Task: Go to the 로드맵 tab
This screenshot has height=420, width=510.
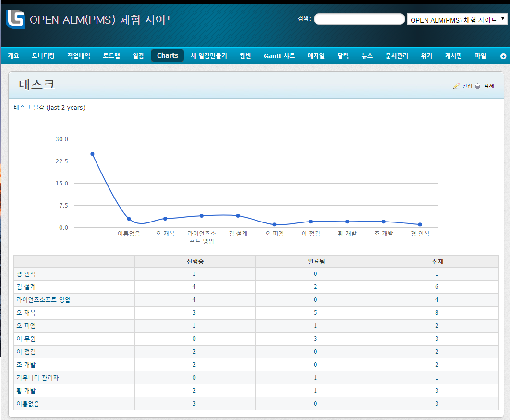Action: point(111,56)
